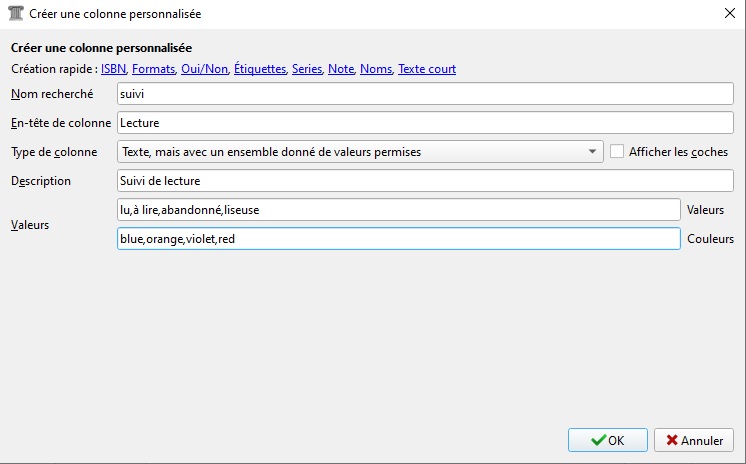Focus the En-tête de colonne field
Viewport: 746px width, 464px height.
click(425, 123)
